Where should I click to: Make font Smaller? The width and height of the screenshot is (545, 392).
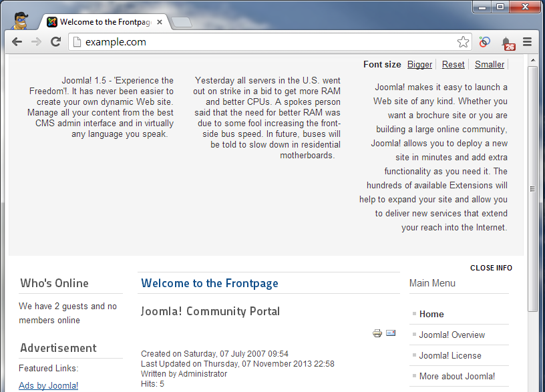click(x=490, y=64)
